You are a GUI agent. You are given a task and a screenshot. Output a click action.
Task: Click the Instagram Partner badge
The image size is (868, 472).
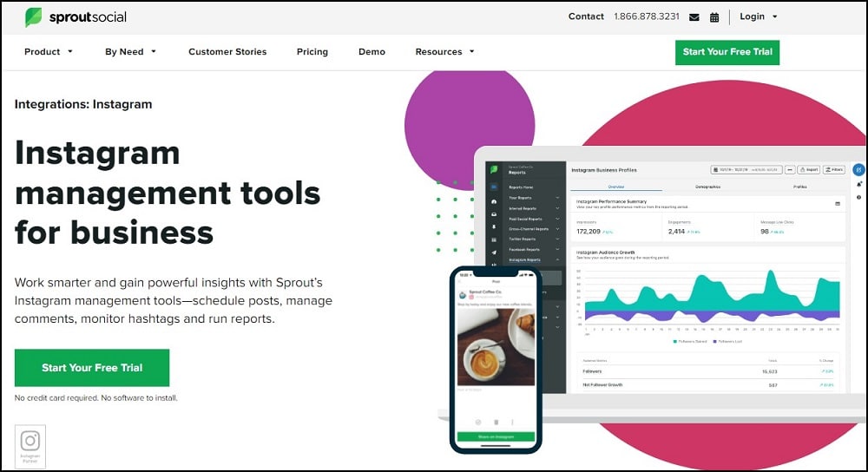(x=30, y=447)
